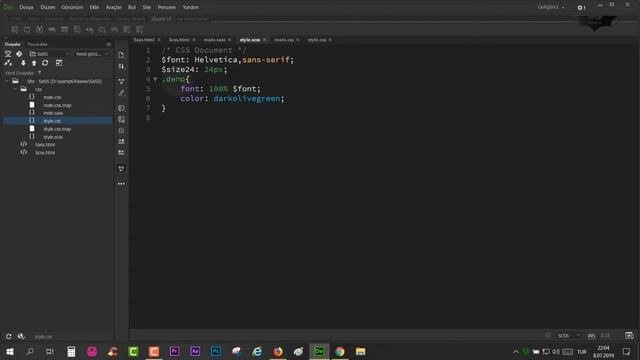Viewport: 640px width, 360px height.
Task: Open Google Chrome from the taskbar
Action: [x=340, y=351]
